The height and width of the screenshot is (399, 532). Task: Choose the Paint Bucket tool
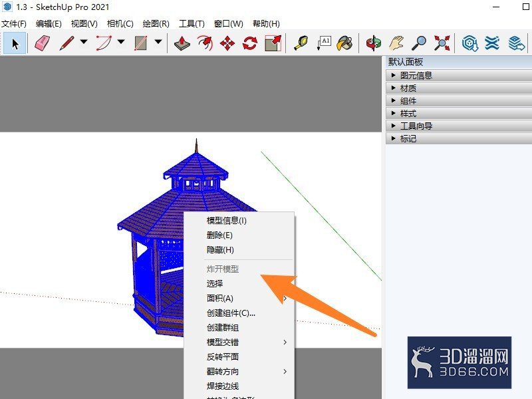[344, 43]
